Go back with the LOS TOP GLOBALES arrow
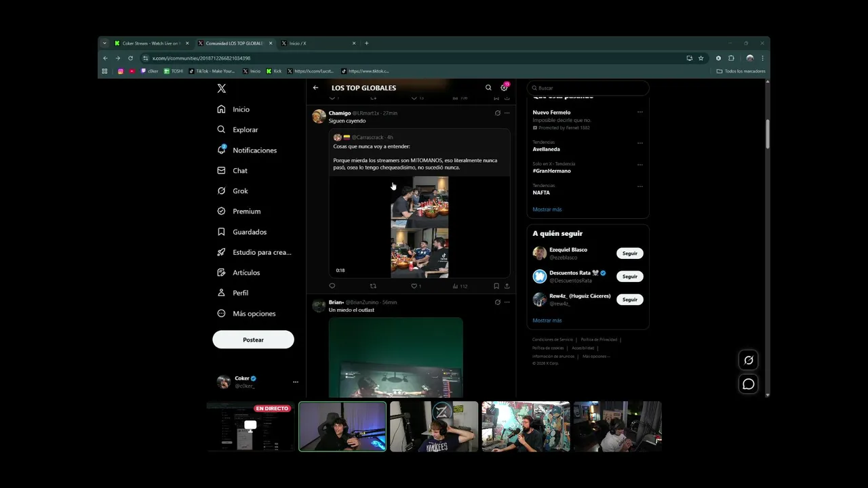The image size is (868, 488). pos(315,87)
